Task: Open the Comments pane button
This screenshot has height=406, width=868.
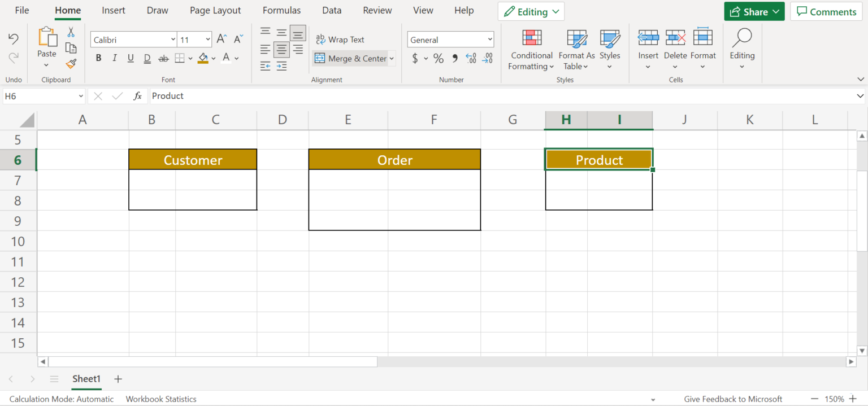Action: (826, 12)
